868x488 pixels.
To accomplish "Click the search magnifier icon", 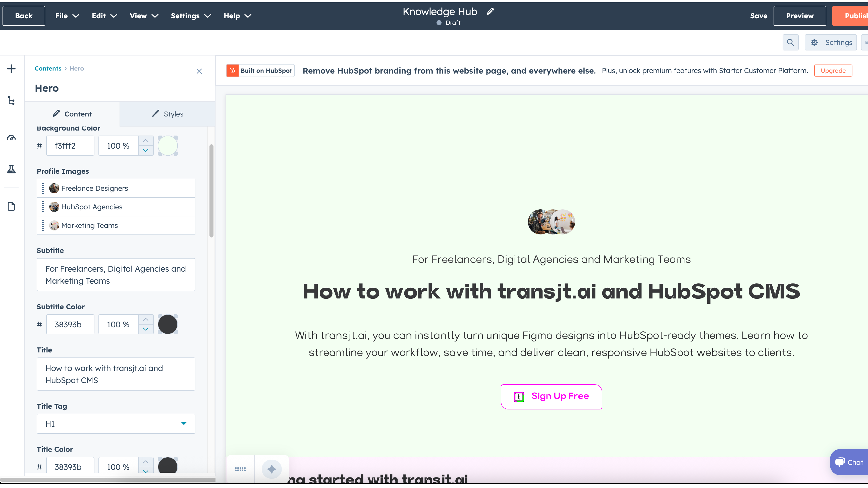I will (790, 42).
